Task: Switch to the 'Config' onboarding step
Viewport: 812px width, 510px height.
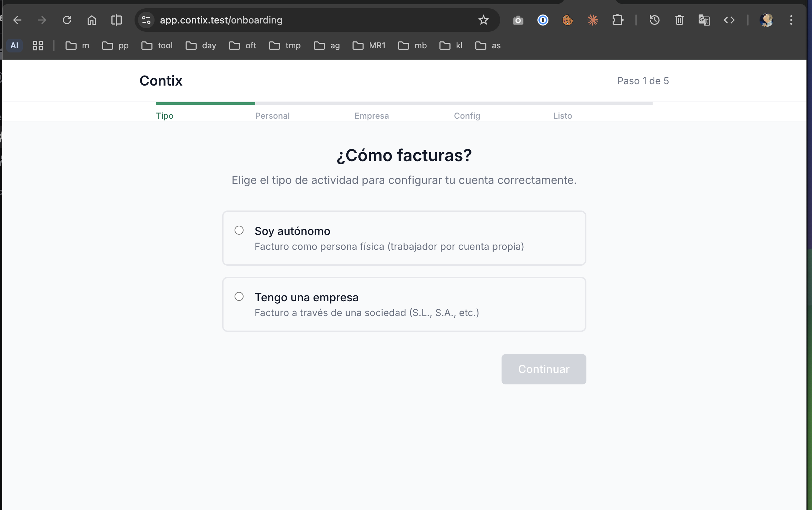Action: click(467, 116)
